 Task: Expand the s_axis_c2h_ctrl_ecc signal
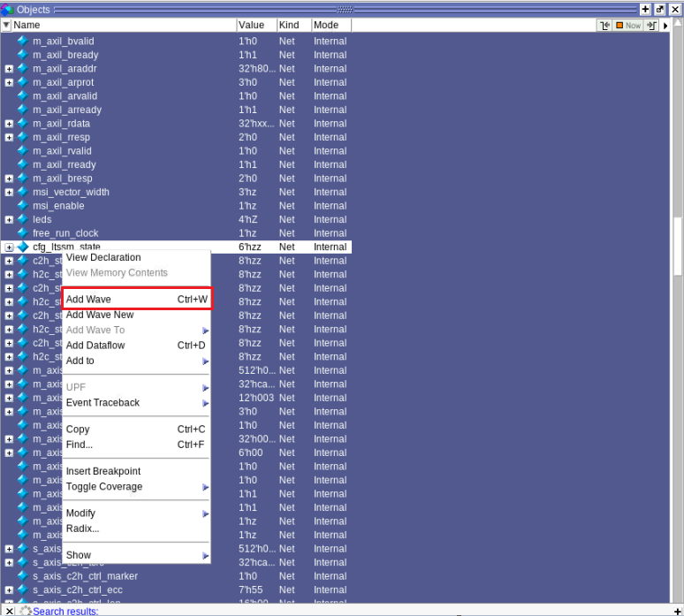point(9,590)
